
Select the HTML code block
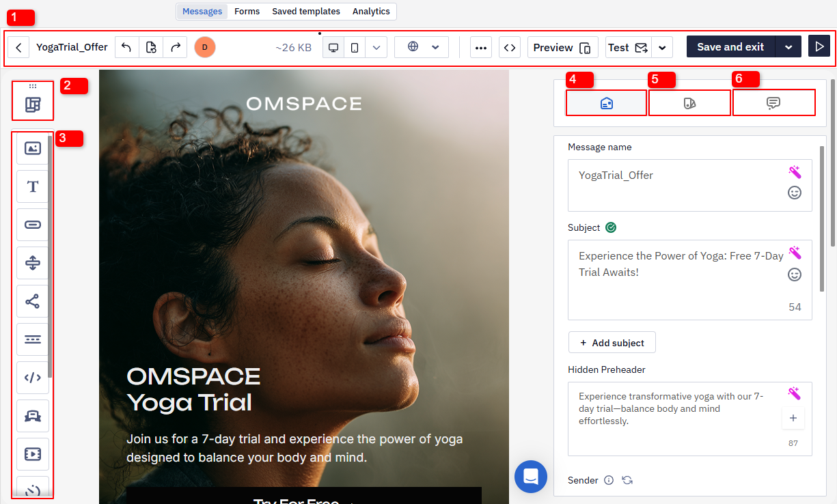coord(33,378)
